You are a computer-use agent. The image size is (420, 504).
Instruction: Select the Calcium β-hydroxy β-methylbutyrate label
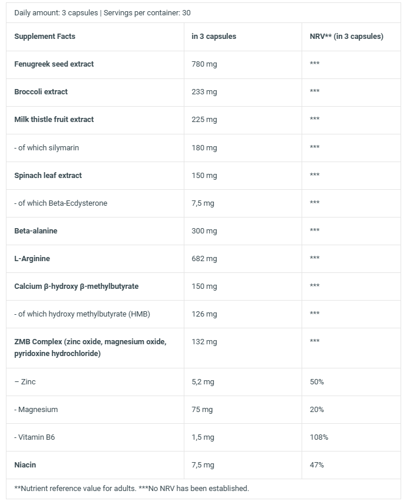[x=77, y=286]
